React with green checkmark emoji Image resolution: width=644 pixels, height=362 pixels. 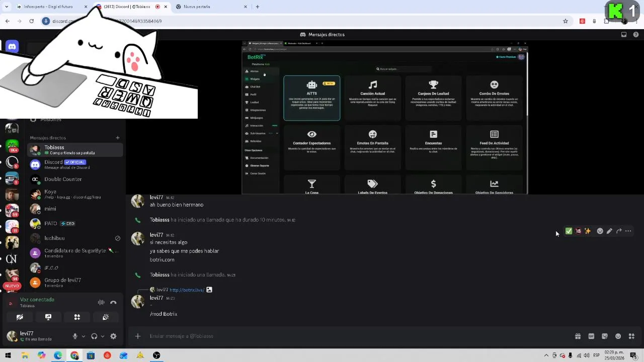click(x=569, y=231)
